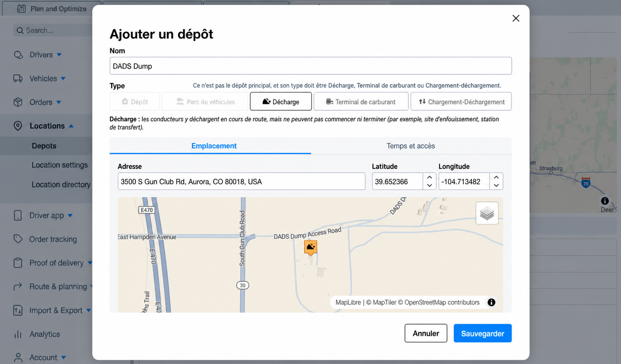Click the Longitude number field

click(464, 181)
